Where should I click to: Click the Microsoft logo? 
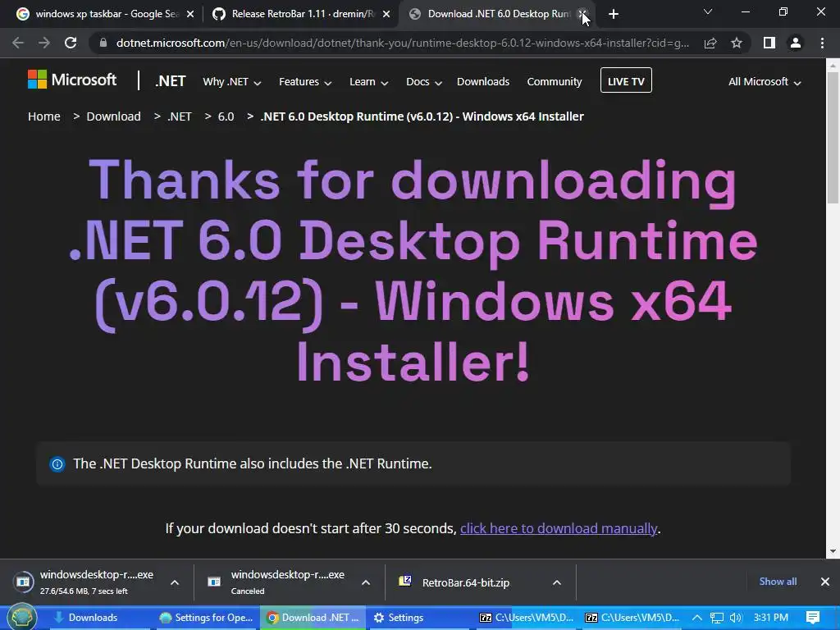[x=72, y=80]
